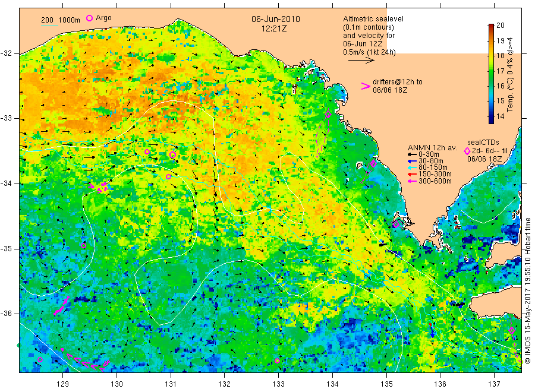535x392 pixels.
Task: Click the latitude axis label -32
Action: point(6,53)
